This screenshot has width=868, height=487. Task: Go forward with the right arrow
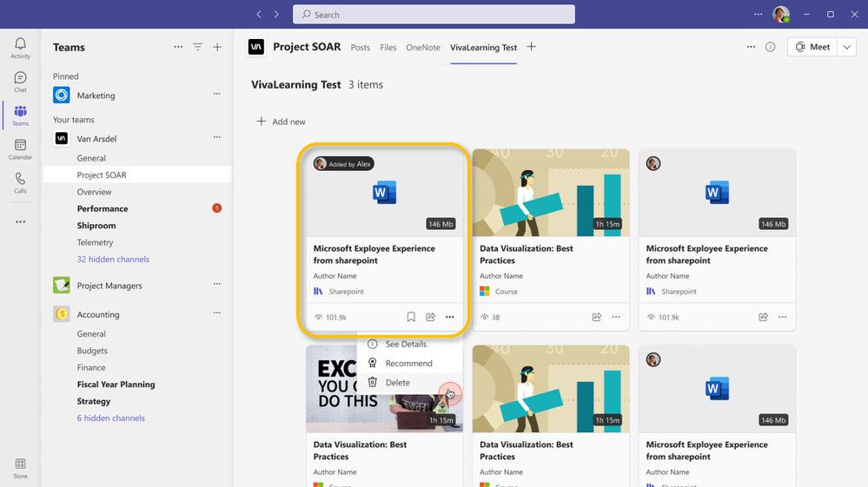[x=276, y=15]
